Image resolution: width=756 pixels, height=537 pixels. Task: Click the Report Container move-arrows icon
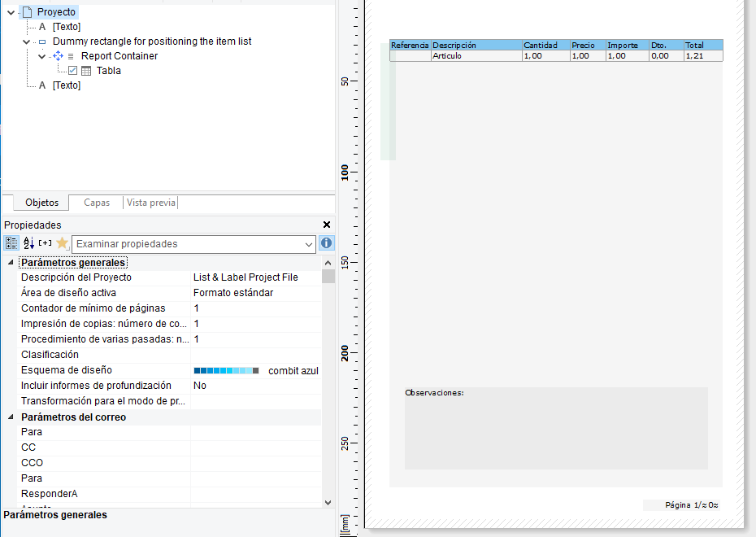point(58,56)
